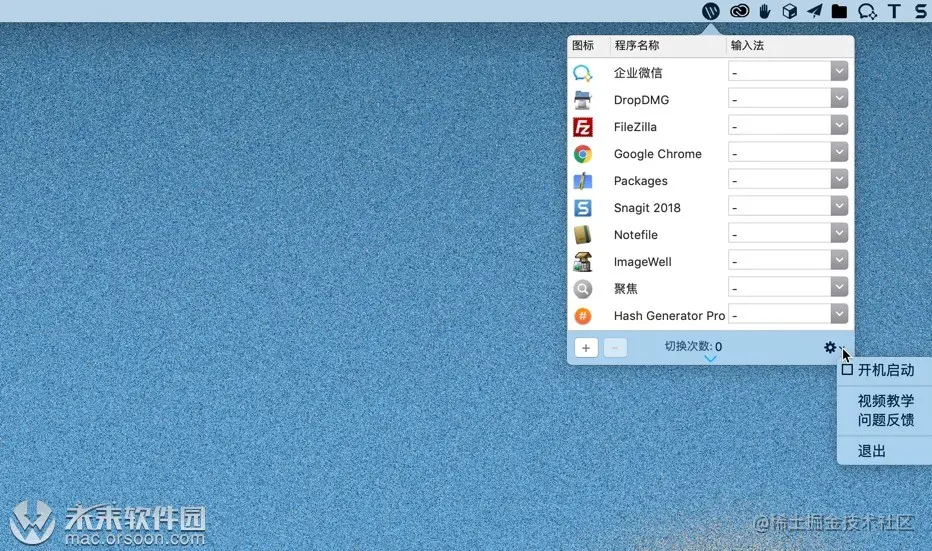This screenshot has width=932, height=551.
Task: Open input method dropdown for Notefile
Action: coord(839,233)
